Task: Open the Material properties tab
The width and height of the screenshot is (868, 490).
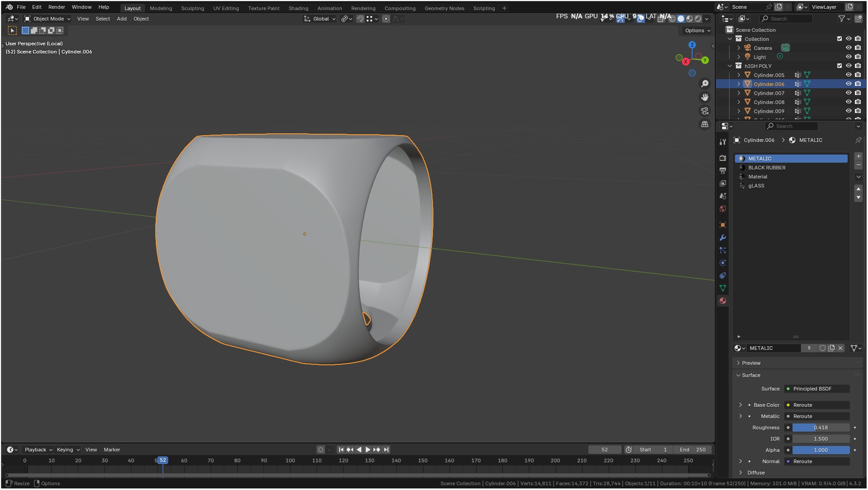Action: 723,301
